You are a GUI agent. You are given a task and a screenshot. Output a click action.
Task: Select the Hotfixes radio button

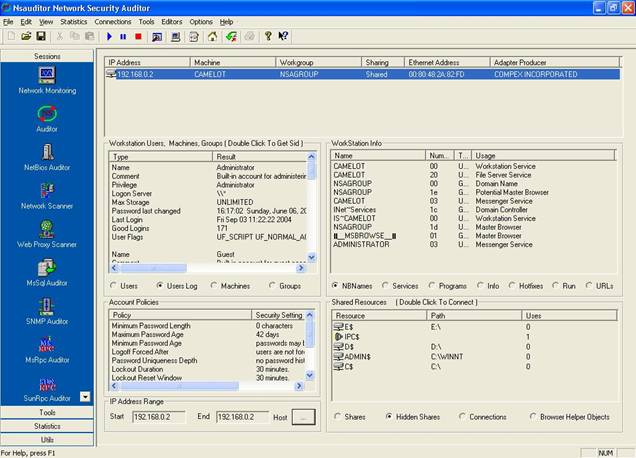(x=512, y=286)
